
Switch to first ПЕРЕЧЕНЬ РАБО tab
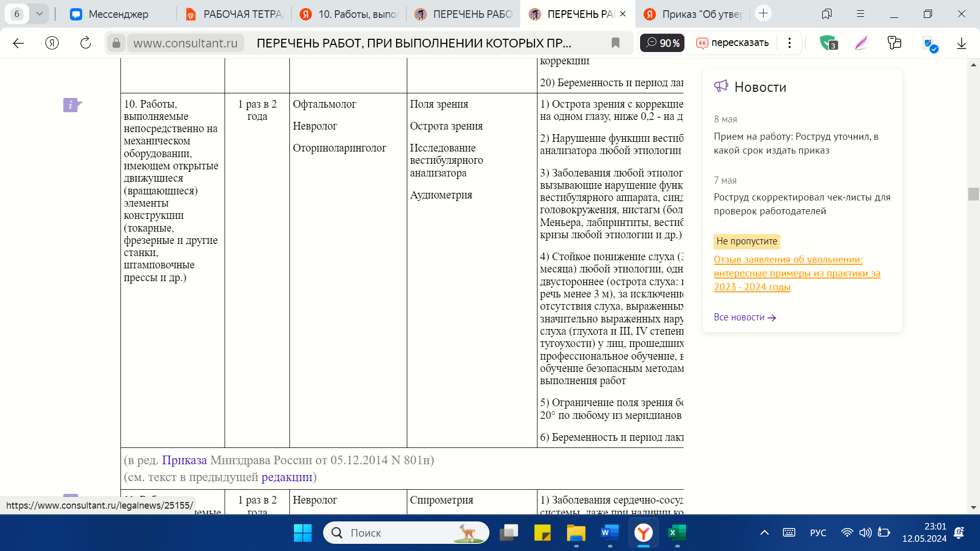click(x=463, y=14)
